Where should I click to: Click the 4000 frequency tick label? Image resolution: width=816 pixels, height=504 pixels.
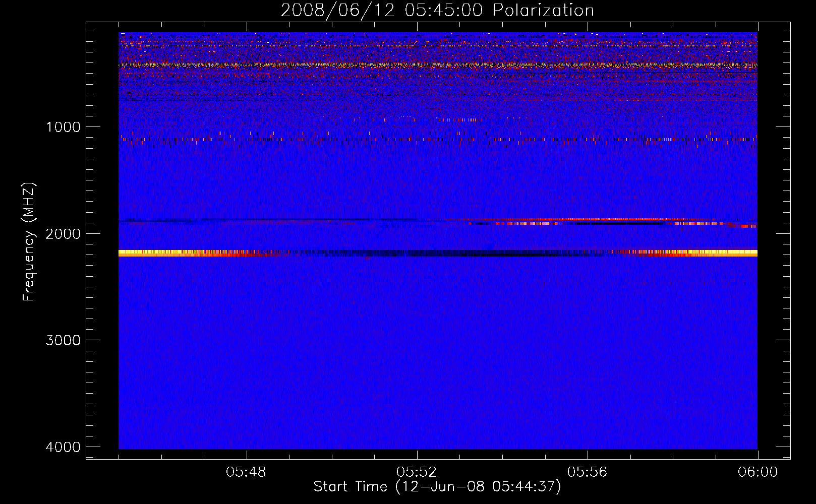coord(63,447)
